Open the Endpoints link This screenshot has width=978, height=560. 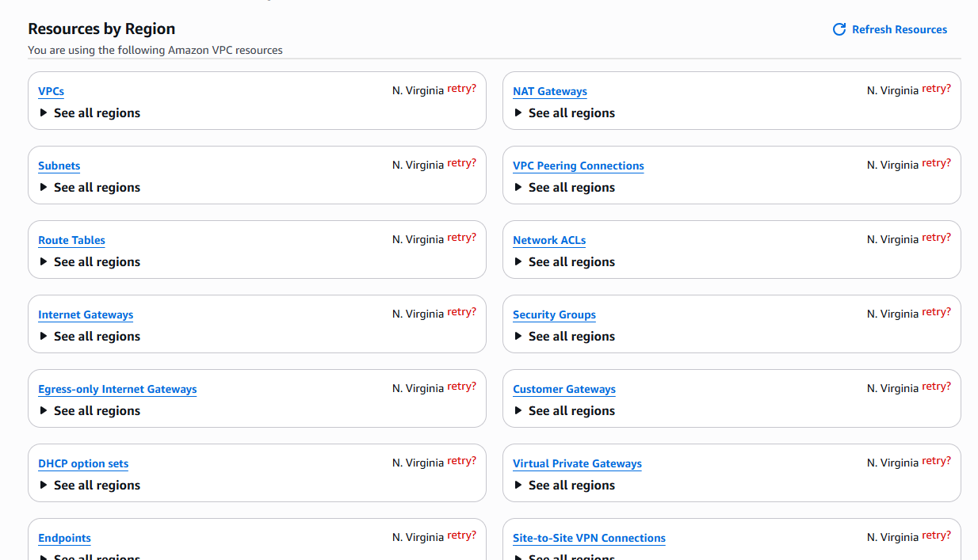[x=64, y=538]
